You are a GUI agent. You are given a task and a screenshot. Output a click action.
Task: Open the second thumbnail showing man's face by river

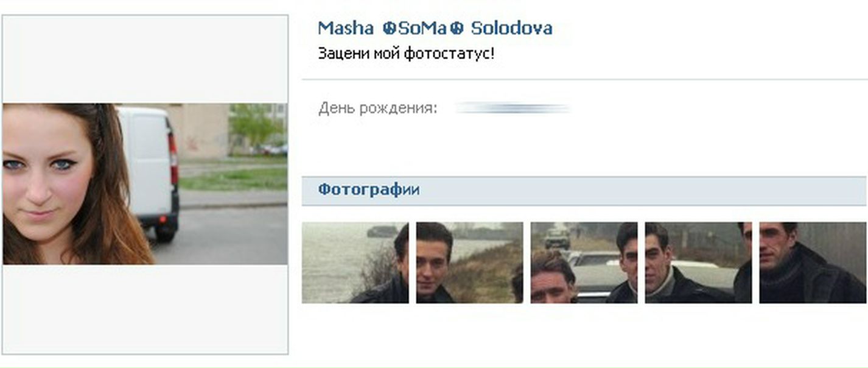point(469,263)
